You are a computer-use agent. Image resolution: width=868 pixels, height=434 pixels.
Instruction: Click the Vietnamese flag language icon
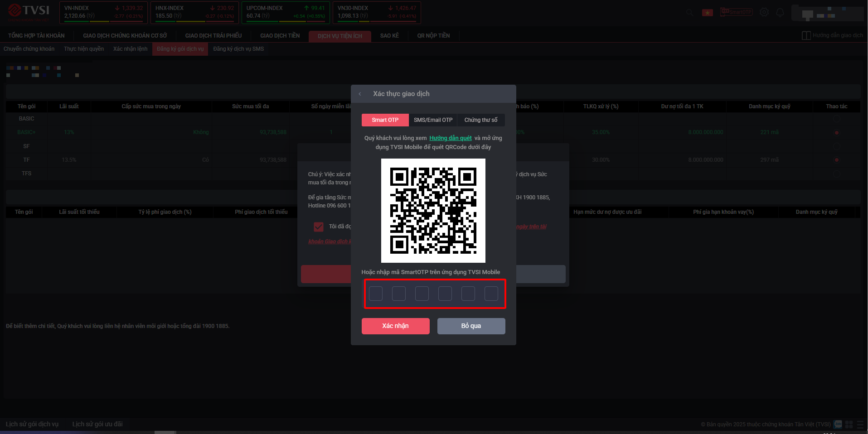pyautogui.click(x=707, y=13)
